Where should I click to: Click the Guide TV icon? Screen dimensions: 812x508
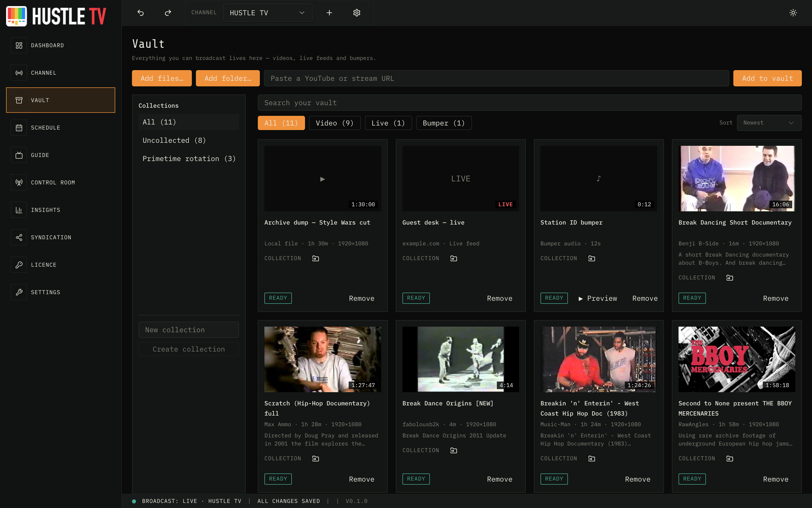[x=19, y=155]
